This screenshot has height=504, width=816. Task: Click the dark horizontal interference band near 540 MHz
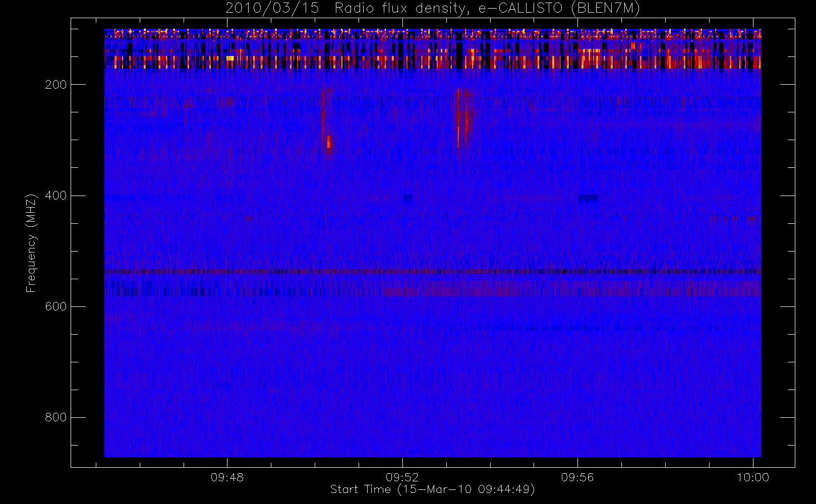[x=433, y=272]
